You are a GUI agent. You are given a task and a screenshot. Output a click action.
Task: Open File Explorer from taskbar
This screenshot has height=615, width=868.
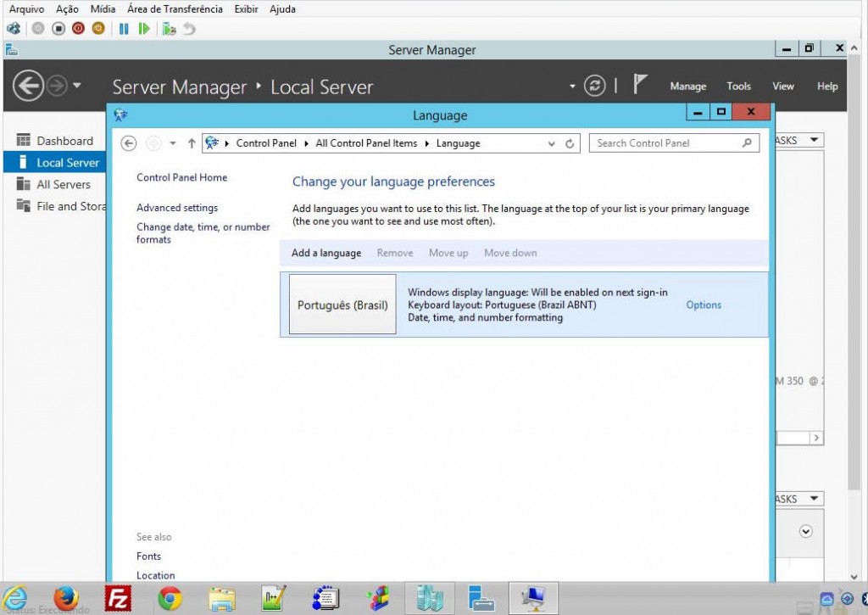pos(222,598)
